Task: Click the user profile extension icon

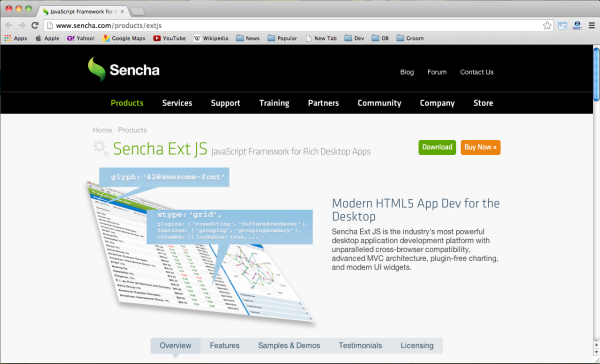Action: [577, 26]
